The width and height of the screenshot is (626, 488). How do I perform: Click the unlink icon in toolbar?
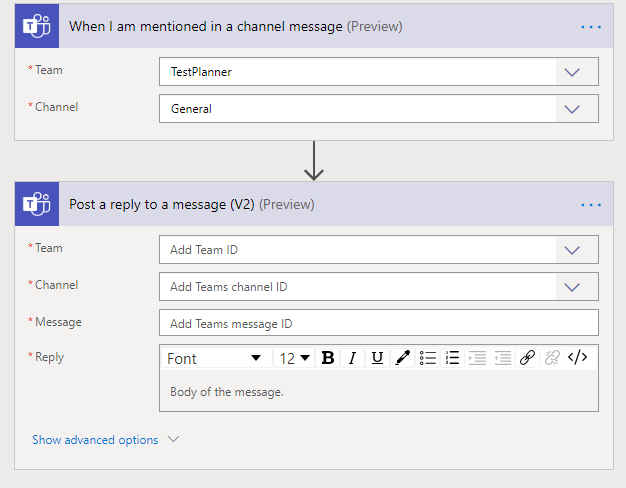(x=552, y=358)
